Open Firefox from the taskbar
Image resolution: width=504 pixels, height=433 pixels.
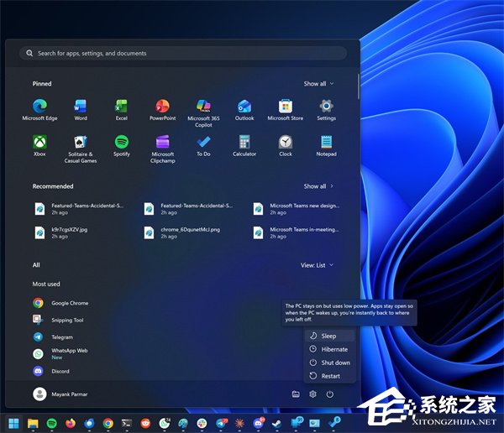coord(71,424)
